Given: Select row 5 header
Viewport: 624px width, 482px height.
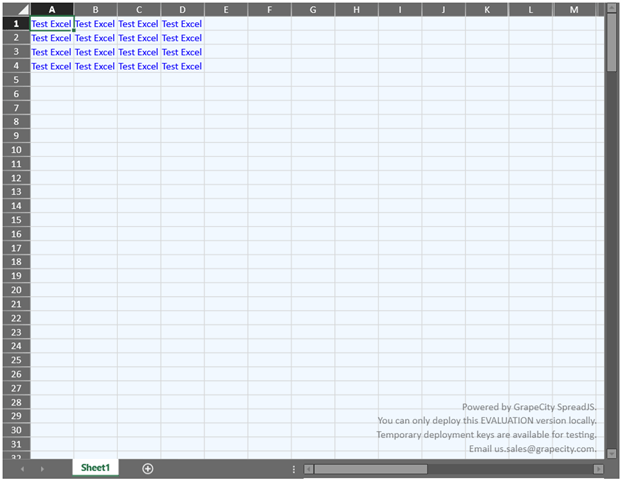Looking at the screenshot, I should (x=16, y=80).
